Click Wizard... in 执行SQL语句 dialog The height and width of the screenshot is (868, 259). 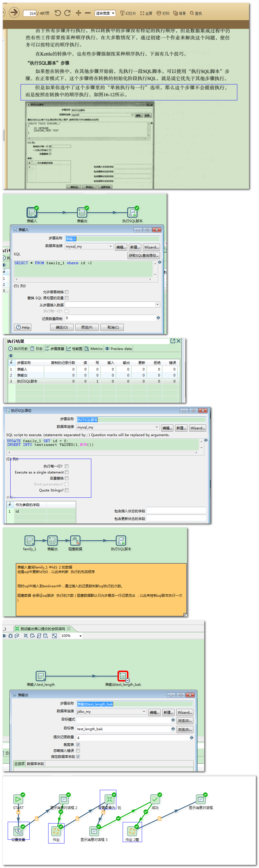click(x=197, y=428)
